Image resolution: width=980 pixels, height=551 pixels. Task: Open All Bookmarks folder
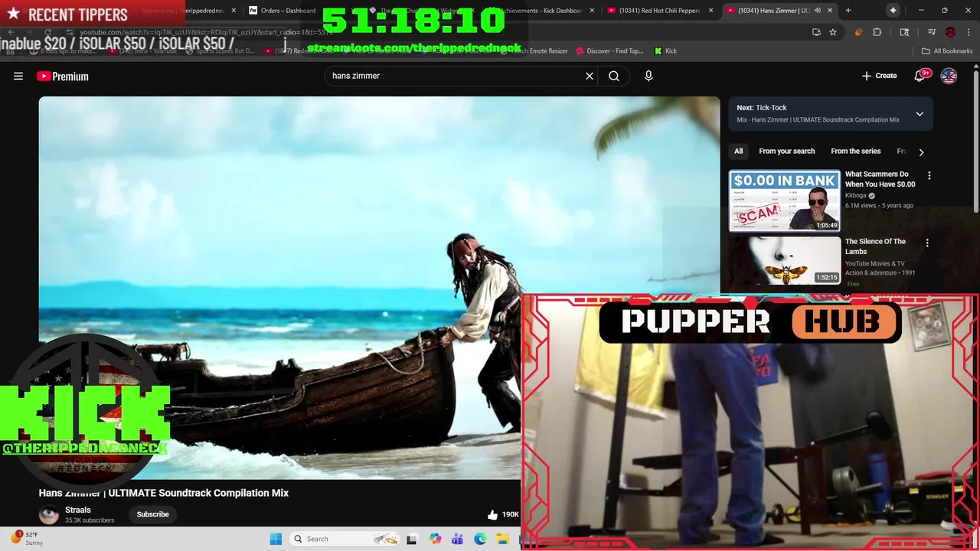click(x=947, y=51)
